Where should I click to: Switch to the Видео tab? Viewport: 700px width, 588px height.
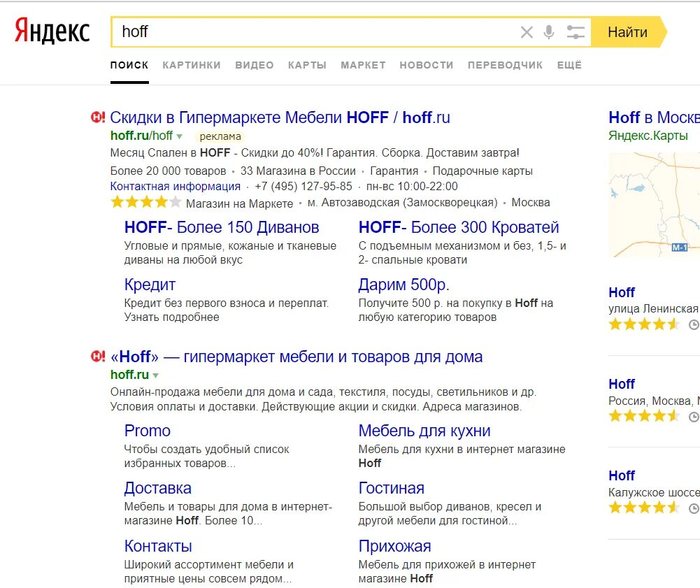(255, 65)
